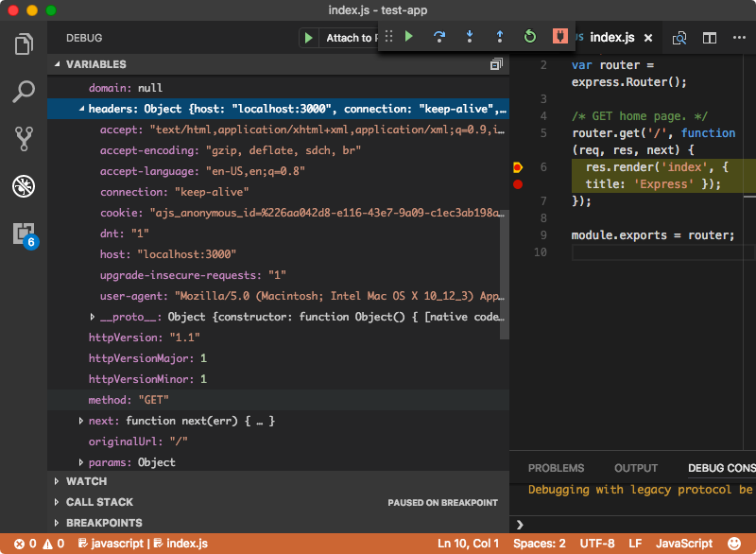Select the originalUrl: "/" row
The image size is (756, 554).
tap(278, 441)
